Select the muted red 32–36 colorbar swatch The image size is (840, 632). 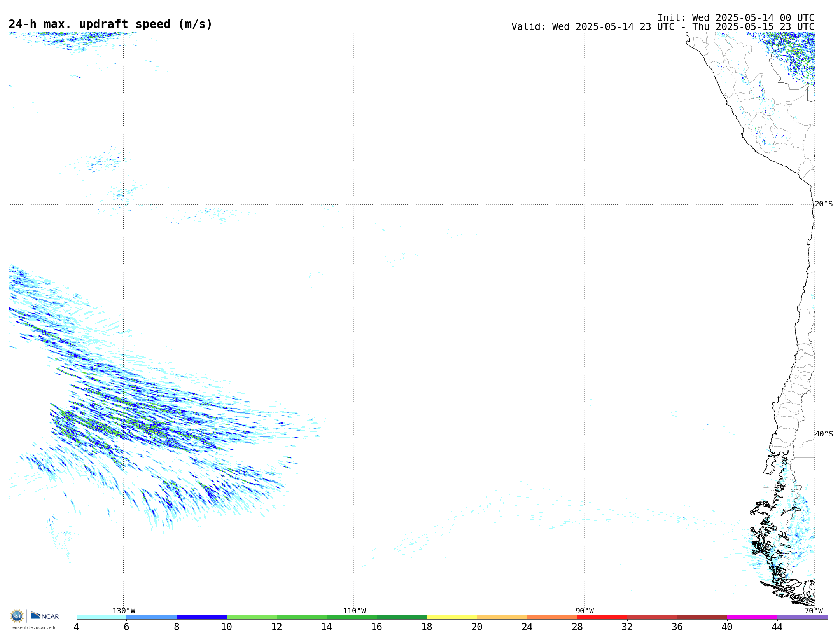point(652,617)
